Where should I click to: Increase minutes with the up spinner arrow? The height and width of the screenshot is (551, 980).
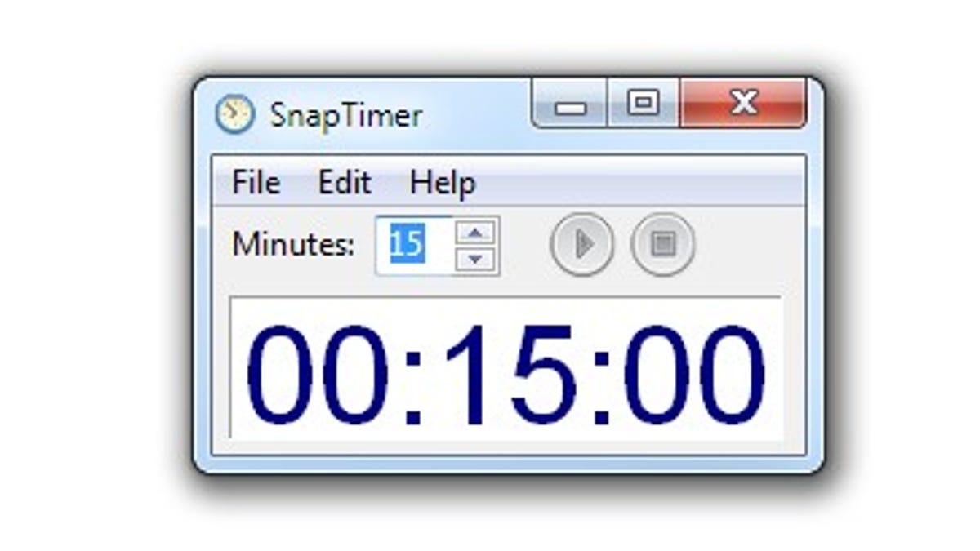tap(476, 232)
